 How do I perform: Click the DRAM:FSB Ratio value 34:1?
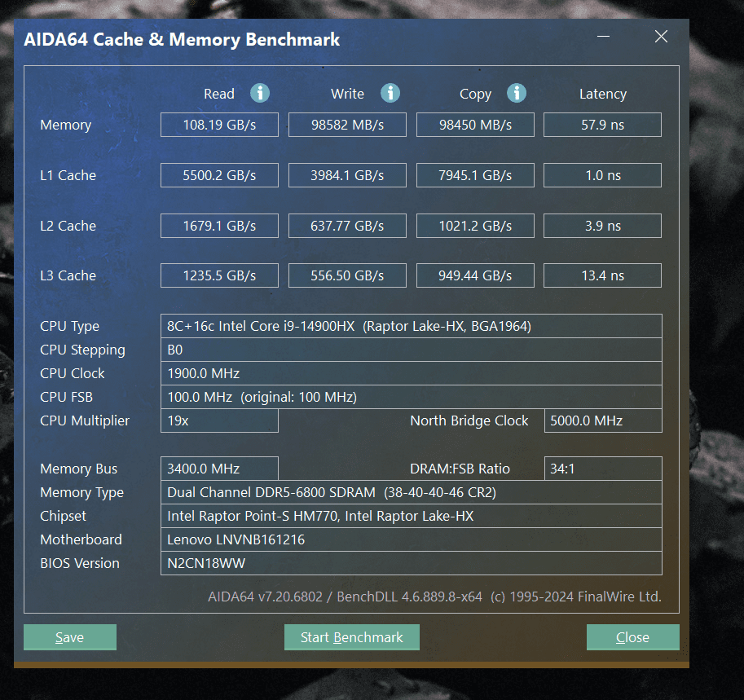click(x=603, y=469)
